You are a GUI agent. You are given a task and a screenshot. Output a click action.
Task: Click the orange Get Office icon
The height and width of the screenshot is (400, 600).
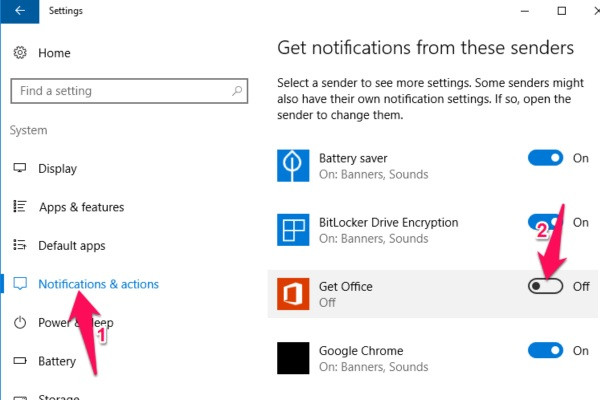click(x=293, y=294)
